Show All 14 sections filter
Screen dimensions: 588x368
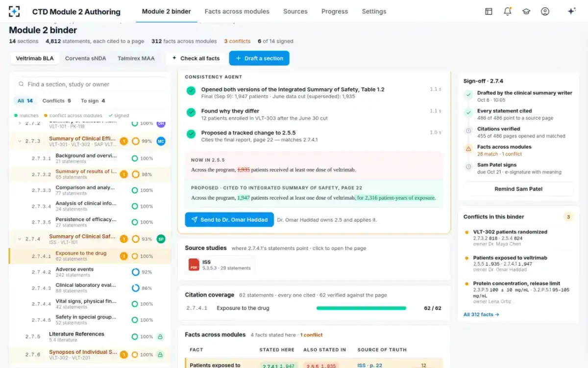[x=25, y=101]
